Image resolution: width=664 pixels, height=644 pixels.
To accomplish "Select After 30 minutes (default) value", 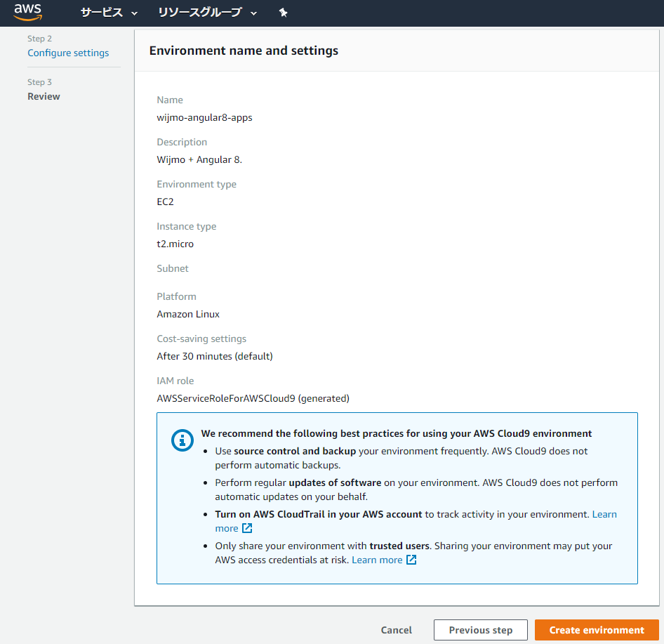I will [x=215, y=356].
